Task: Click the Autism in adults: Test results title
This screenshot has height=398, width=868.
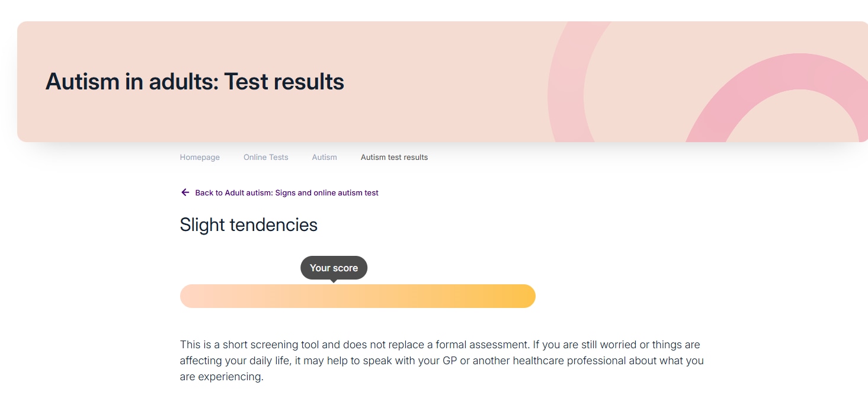Action: point(195,82)
